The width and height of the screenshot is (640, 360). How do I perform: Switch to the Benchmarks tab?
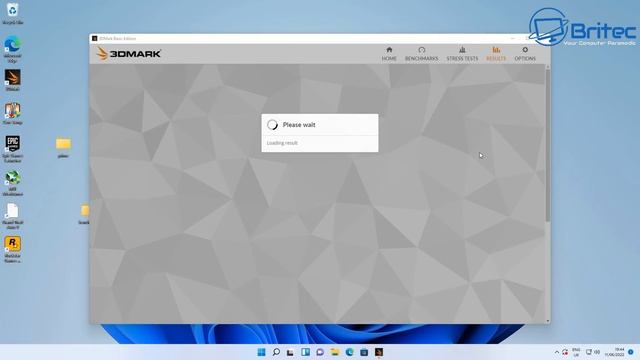click(x=421, y=53)
